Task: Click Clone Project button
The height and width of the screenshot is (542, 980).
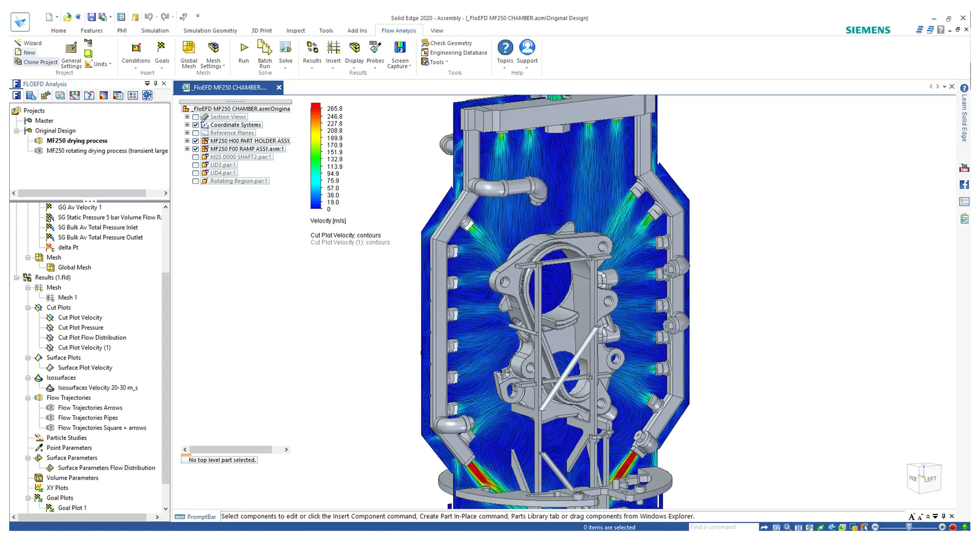Action: coord(36,62)
